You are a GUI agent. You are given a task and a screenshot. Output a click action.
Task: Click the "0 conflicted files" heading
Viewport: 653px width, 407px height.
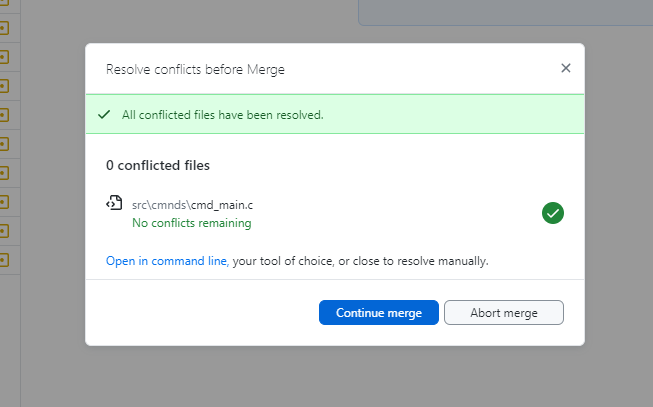point(158,165)
